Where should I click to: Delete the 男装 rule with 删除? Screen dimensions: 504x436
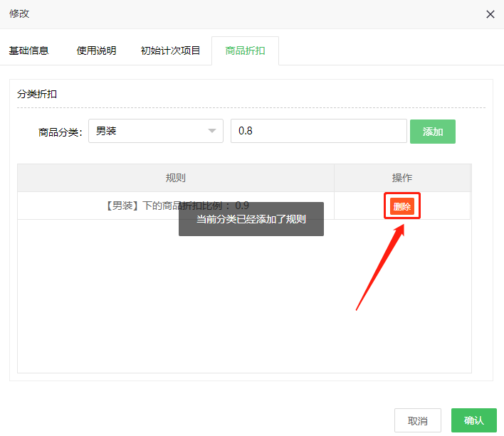402,206
